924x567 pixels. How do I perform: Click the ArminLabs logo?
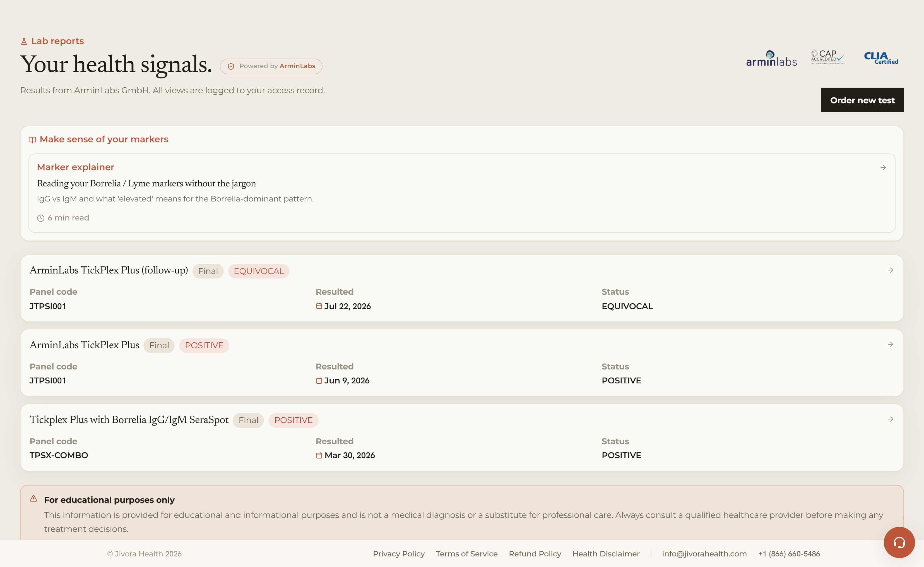[771, 59]
